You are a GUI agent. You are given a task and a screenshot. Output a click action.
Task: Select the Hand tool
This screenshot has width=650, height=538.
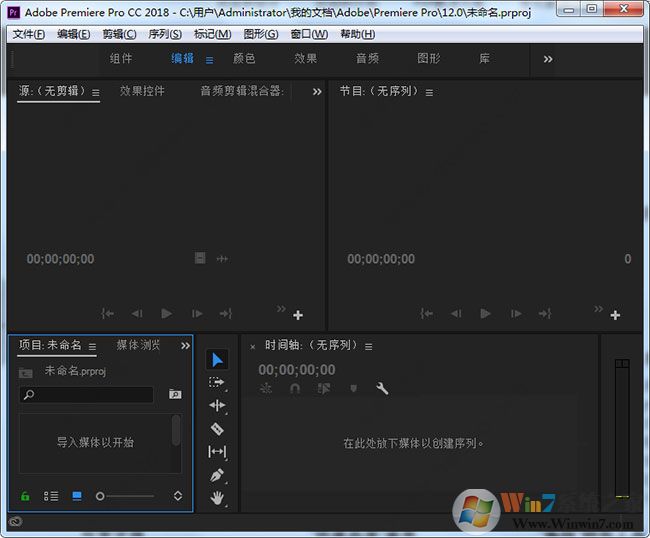pyautogui.click(x=218, y=498)
